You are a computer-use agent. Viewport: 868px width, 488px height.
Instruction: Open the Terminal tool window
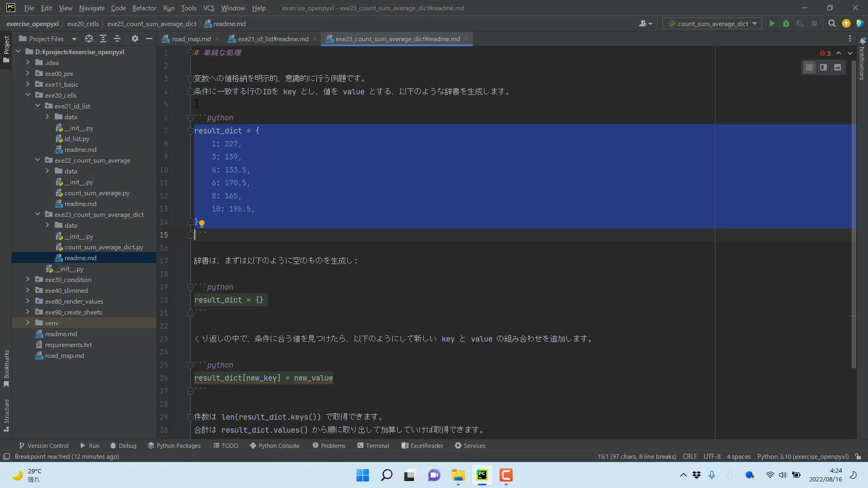pos(373,446)
